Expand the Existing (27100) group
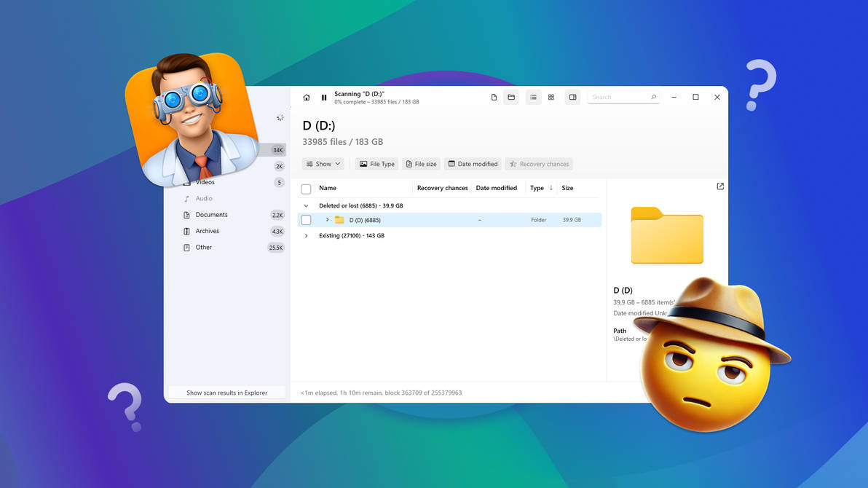 tap(306, 235)
